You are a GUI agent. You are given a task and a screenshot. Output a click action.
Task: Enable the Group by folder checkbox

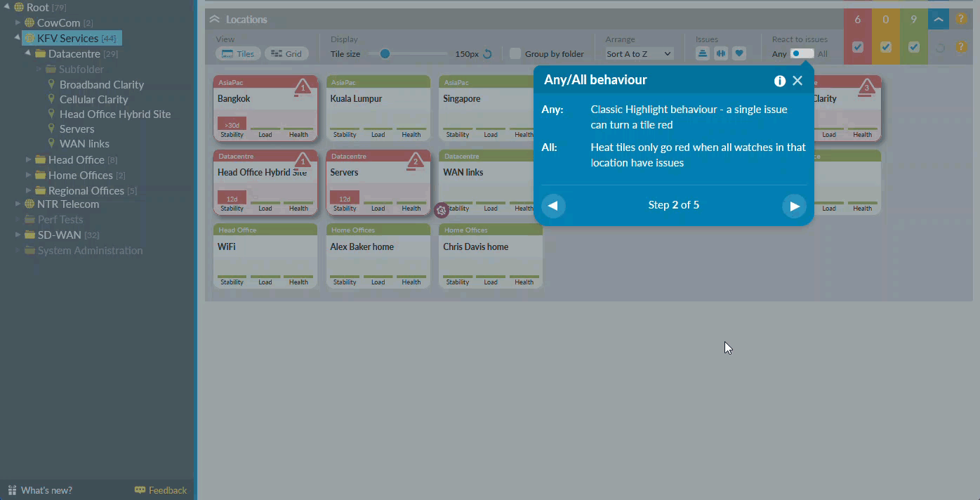click(x=515, y=54)
